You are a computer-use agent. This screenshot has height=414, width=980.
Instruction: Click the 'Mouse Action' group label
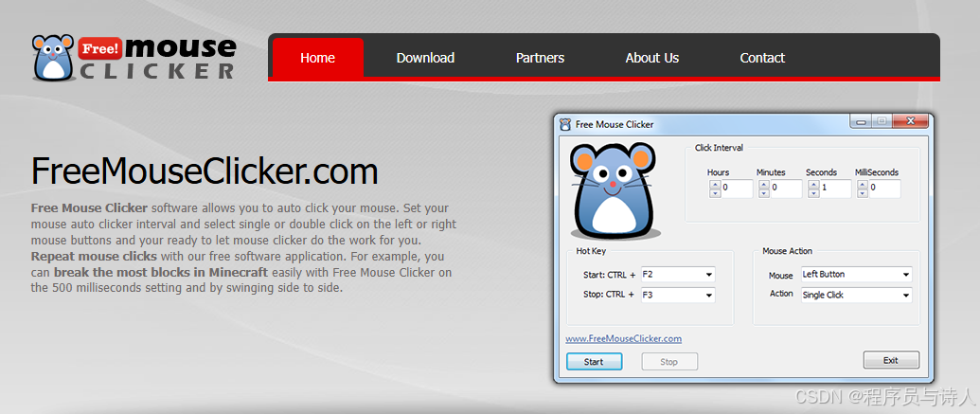[x=788, y=251]
